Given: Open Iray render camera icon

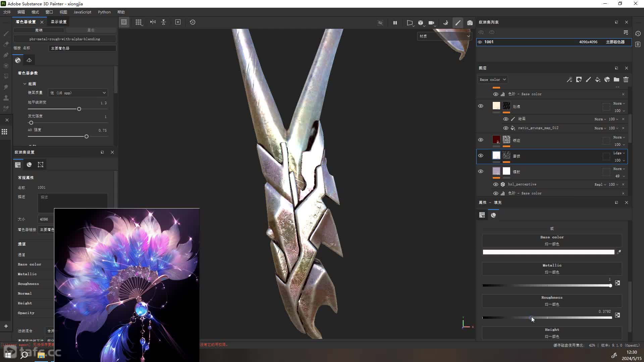Looking at the screenshot, I should pos(470,23).
